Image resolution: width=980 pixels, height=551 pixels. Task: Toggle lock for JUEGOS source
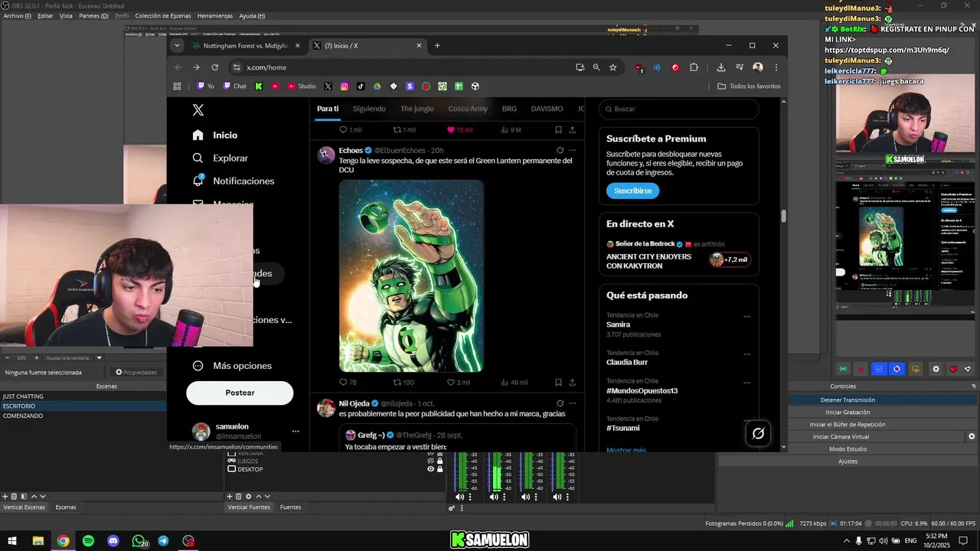(439, 461)
